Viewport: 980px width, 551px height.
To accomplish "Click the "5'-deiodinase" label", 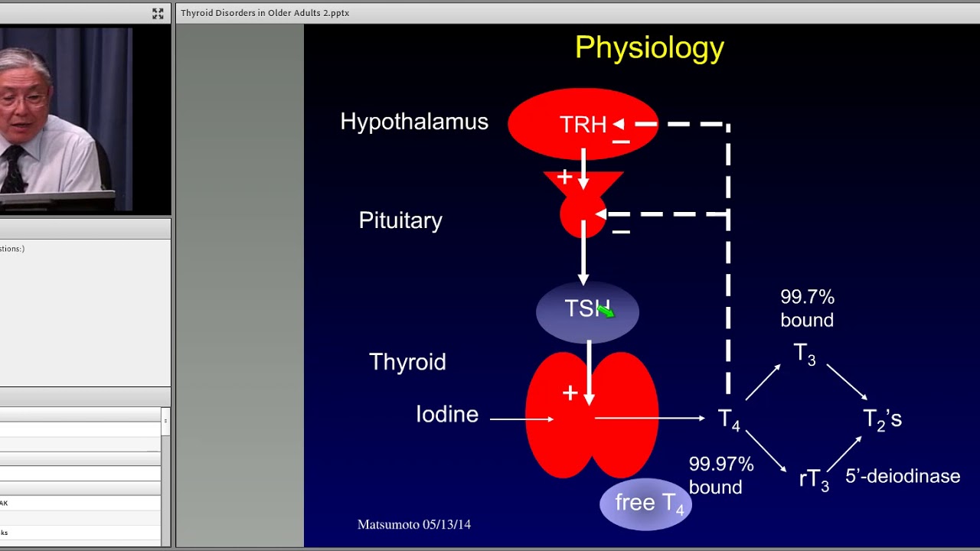I will [x=903, y=476].
